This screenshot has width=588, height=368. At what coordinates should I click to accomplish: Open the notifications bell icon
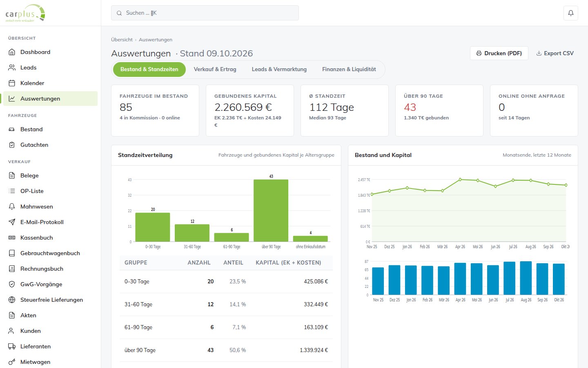point(571,13)
